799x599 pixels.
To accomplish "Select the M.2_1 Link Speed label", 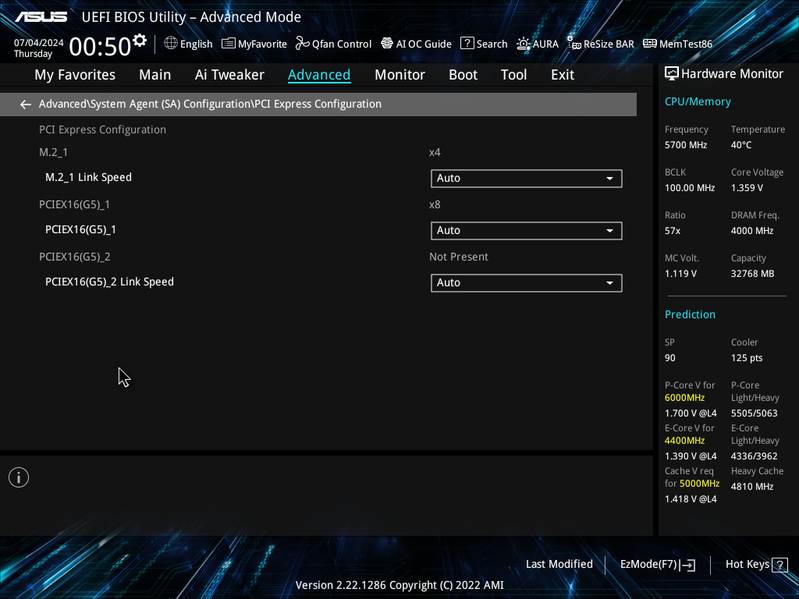I will coord(88,177).
